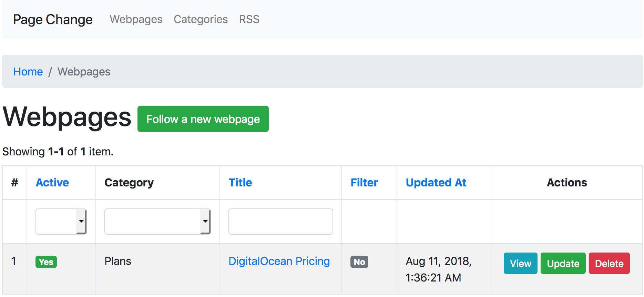The width and height of the screenshot is (644, 297).
Task: Sort table by Updated At column
Action: click(x=436, y=183)
